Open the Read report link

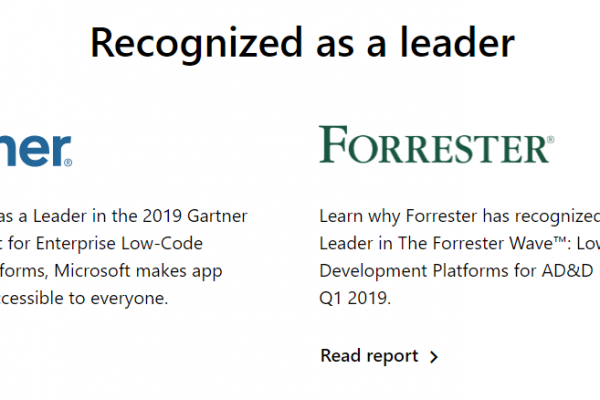coord(369,355)
